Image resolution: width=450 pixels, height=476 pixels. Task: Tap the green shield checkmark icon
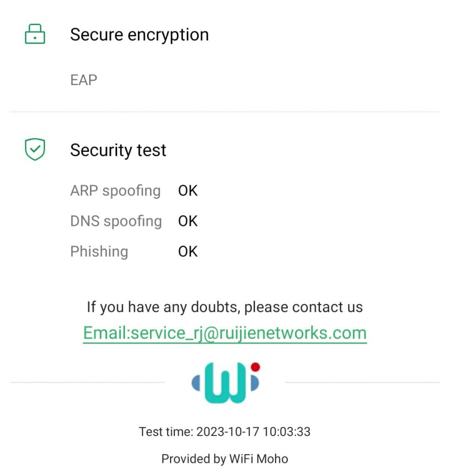pyautogui.click(x=35, y=149)
